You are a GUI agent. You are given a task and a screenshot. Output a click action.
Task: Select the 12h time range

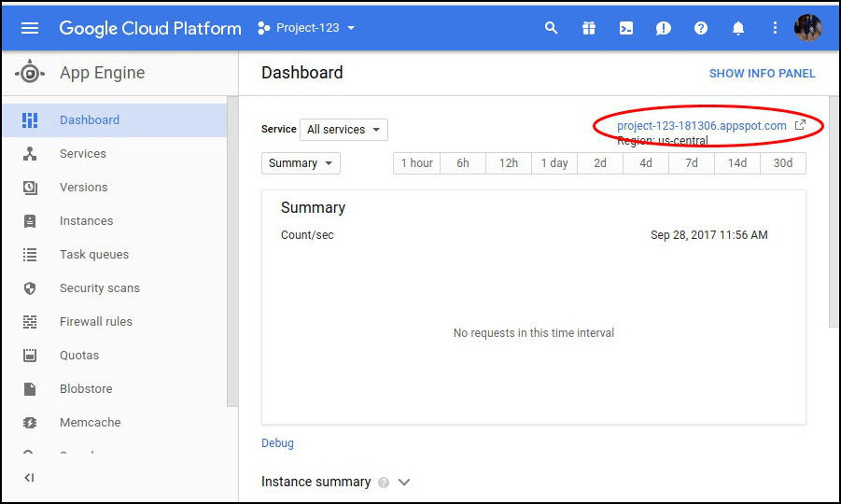coord(509,163)
